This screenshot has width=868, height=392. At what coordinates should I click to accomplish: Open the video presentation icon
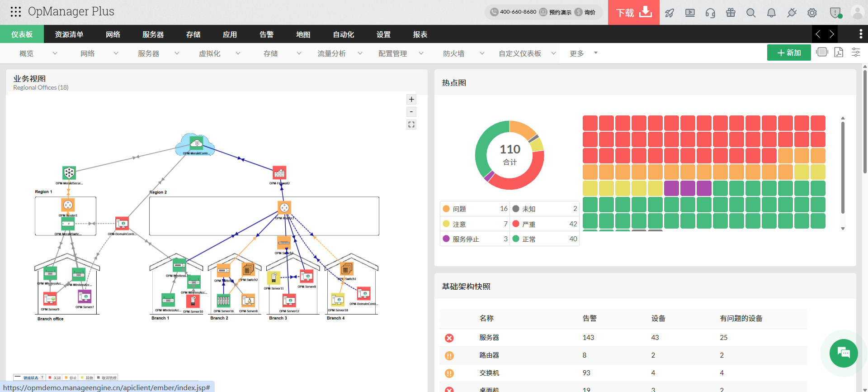[690, 13]
